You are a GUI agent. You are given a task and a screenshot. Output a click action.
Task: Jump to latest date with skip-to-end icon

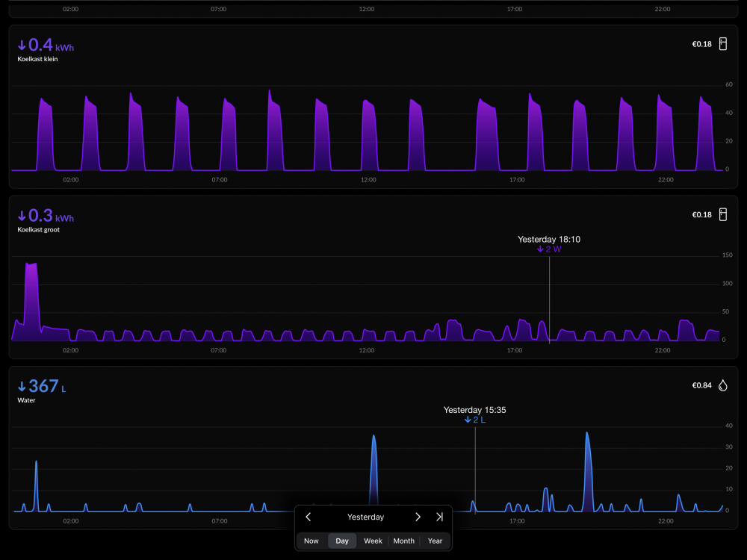click(x=439, y=517)
